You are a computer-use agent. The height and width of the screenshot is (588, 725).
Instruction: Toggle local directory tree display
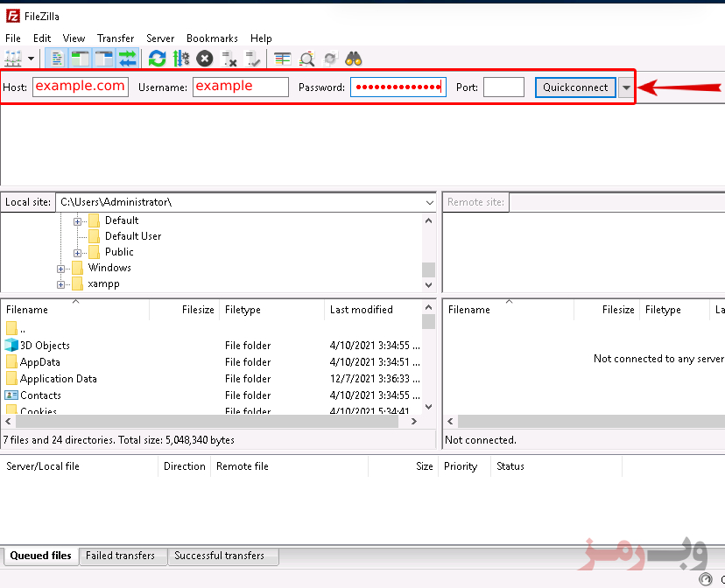(x=80, y=59)
